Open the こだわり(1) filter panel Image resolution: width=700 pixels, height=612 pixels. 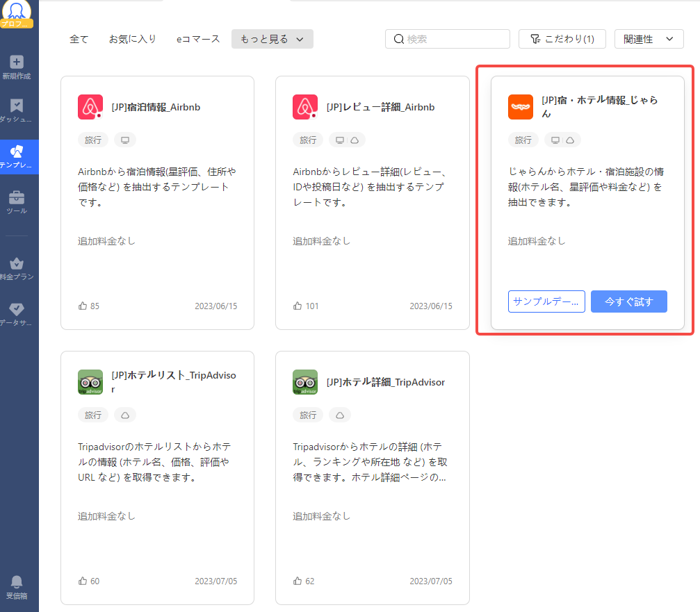click(562, 39)
